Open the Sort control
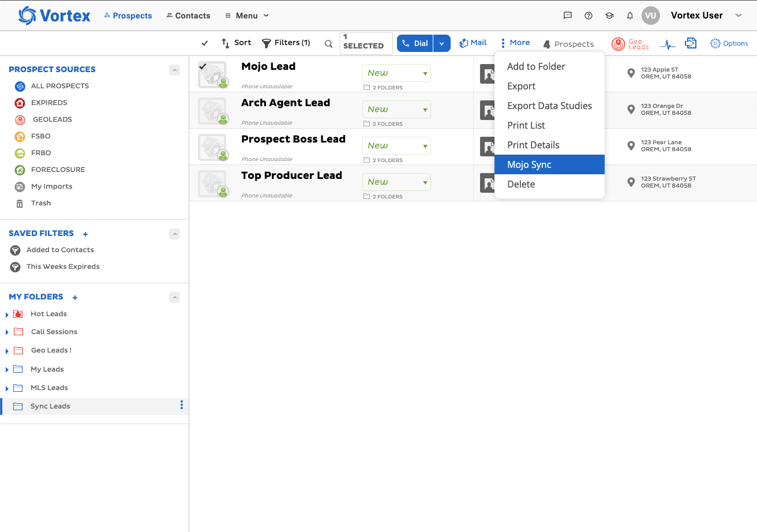 [x=237, y=43]
